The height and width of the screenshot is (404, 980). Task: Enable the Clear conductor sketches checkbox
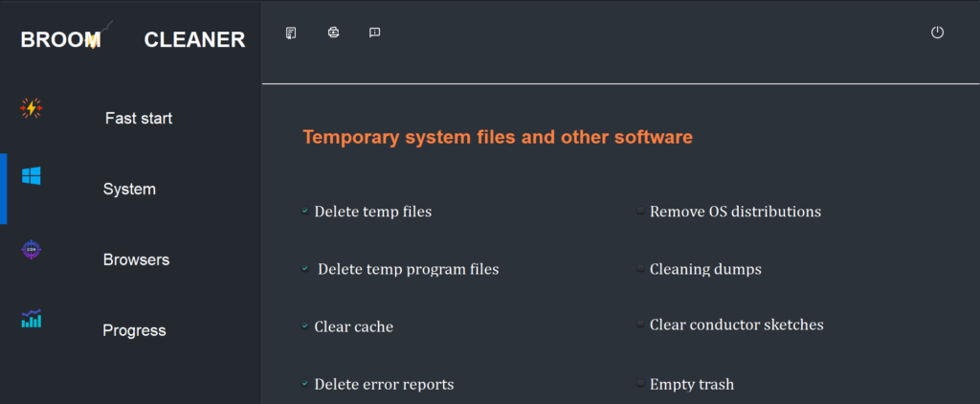coord(640,325)
